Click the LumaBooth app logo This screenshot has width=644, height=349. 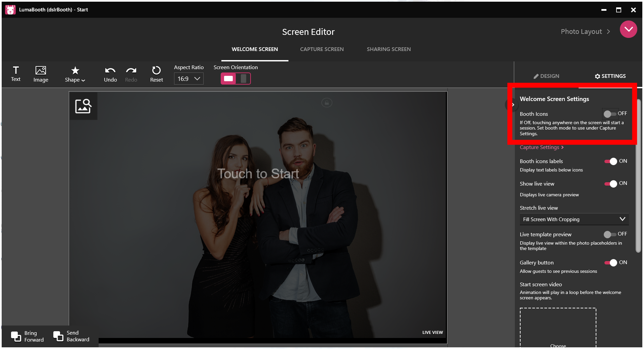coord(10,10)
